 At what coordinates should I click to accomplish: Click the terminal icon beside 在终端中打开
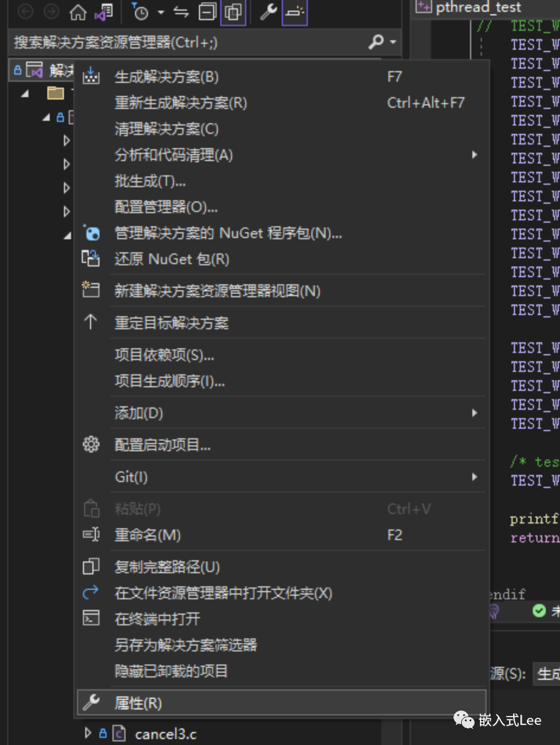point(91,619)
